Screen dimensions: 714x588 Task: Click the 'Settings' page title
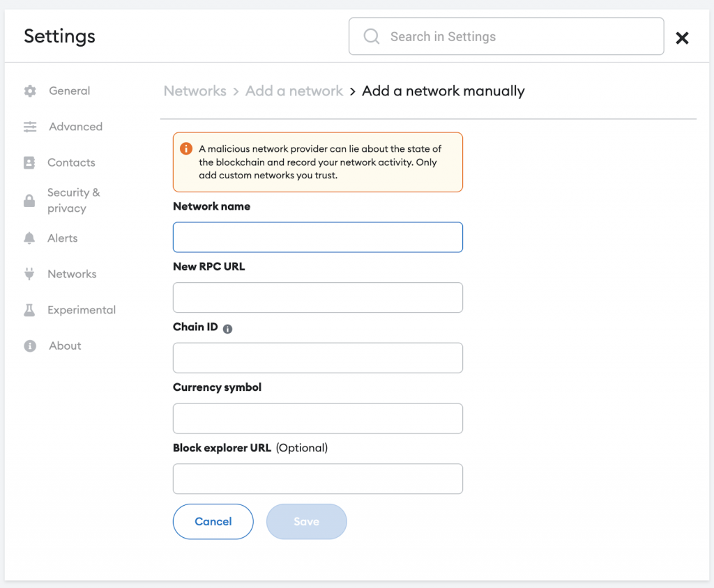(x=60, y=36)
